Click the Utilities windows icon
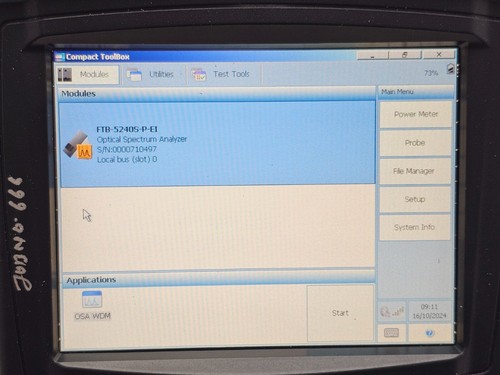Image resolution: width=500 pixels, height=375 pixels. [134, 75]
